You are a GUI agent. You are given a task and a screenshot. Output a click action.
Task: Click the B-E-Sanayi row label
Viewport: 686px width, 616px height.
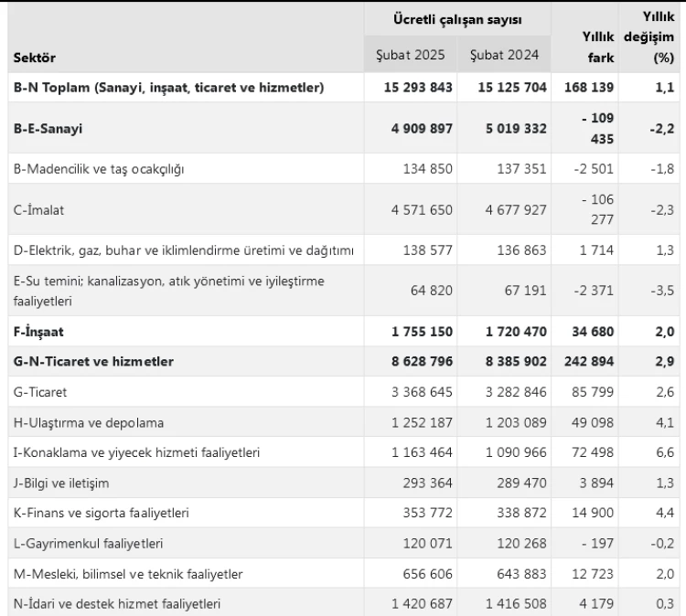coord(48,129)
